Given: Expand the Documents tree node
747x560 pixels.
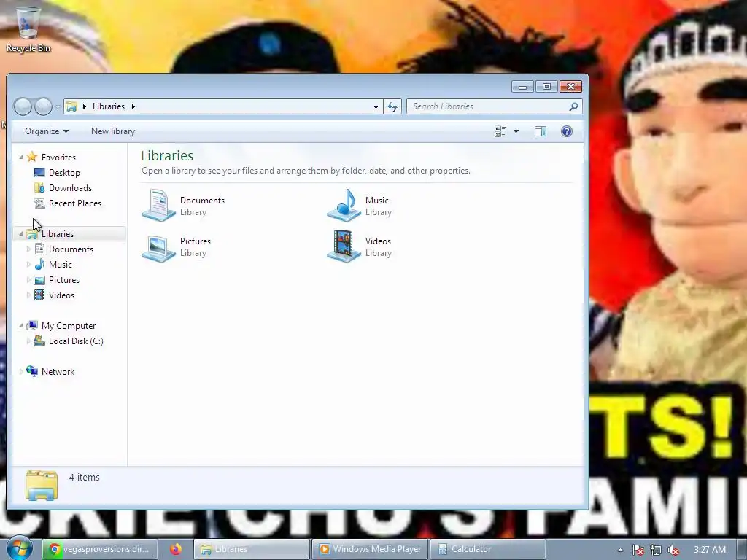Looking at the screenshot, I should (x=28, y=249).
